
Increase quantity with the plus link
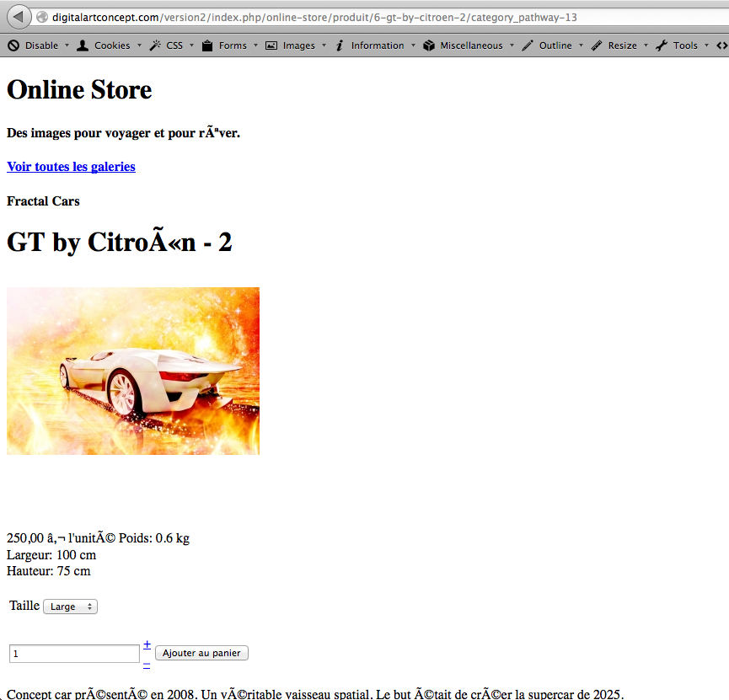click(x=147, y=644)
